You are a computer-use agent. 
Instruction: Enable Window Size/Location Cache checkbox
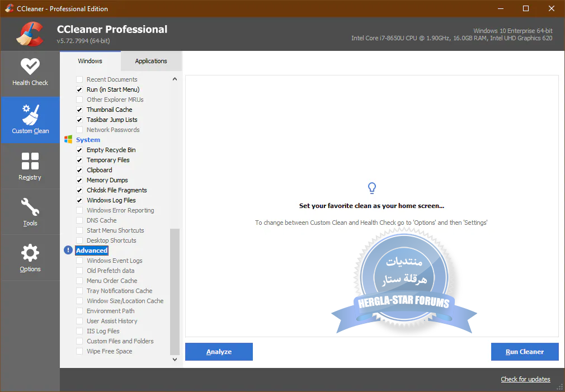pos(79,301)
